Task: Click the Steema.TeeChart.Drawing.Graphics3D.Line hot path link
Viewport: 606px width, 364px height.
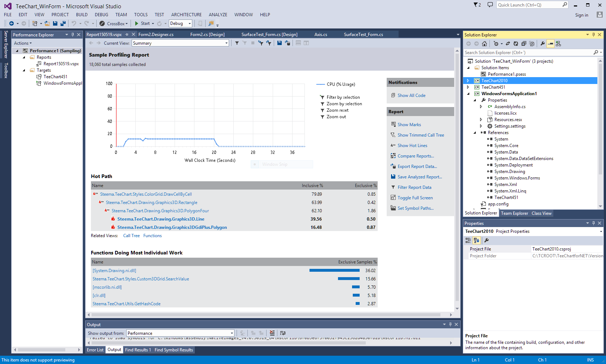Action: [161, 219]
